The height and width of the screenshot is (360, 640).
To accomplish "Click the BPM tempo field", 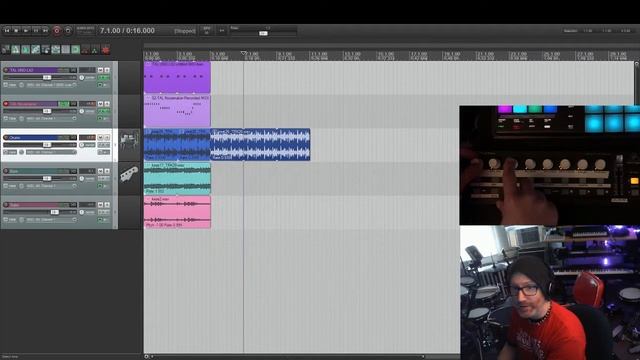I will point(207,31).
